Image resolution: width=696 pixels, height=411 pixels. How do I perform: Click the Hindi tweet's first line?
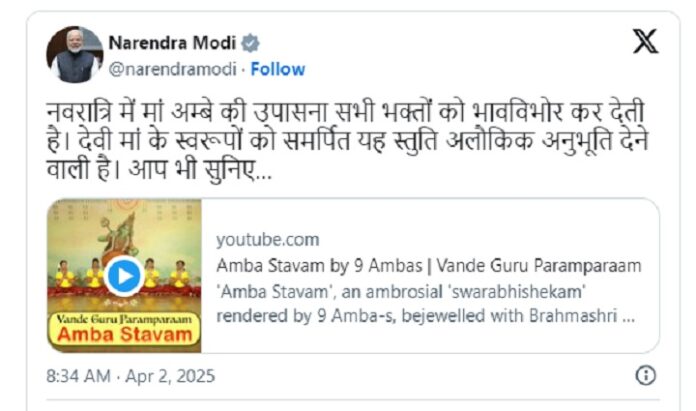345,112
